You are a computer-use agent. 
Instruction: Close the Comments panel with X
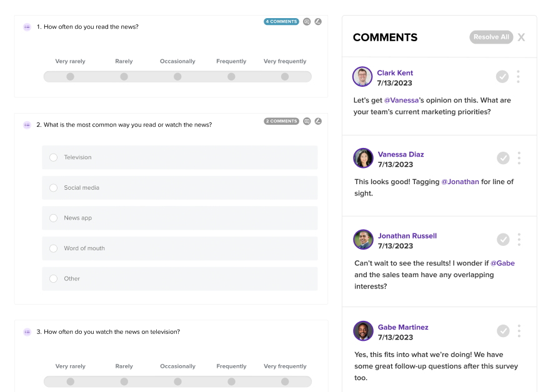pos(521,37)
